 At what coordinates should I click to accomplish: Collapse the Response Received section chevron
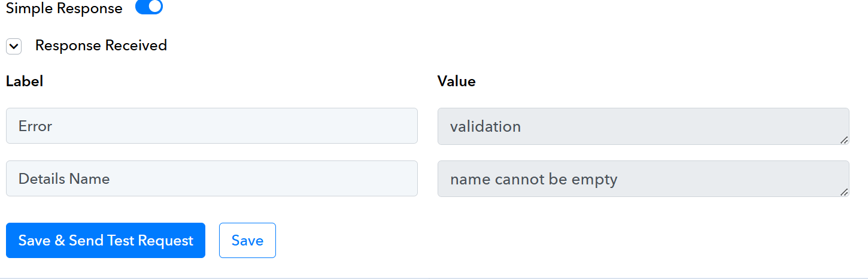click(14, 46)
